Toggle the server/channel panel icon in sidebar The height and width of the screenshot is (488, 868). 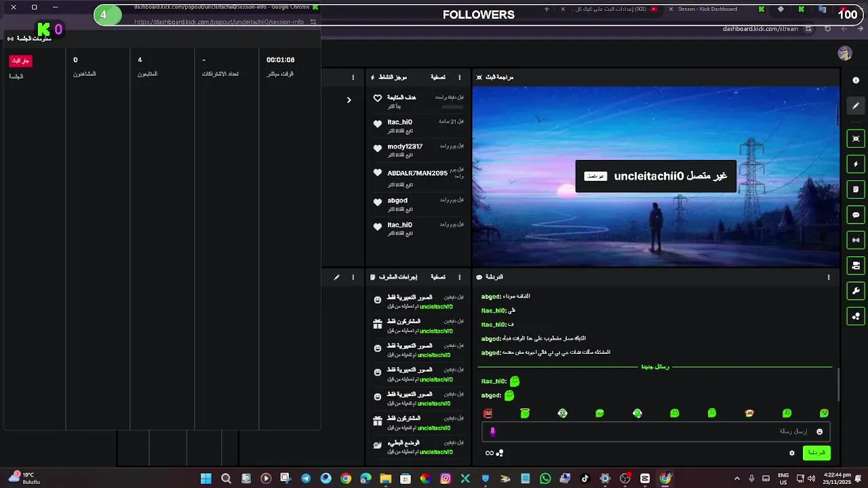[x=856, y=266]
